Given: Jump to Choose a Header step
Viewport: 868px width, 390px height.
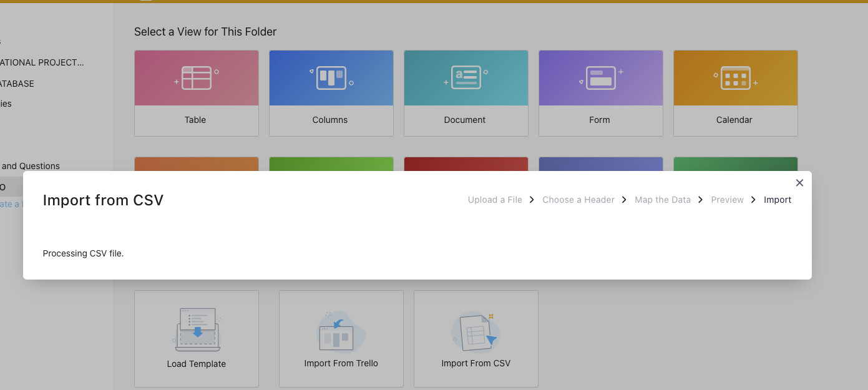Looking at the screenshot, I should [578, 200].
